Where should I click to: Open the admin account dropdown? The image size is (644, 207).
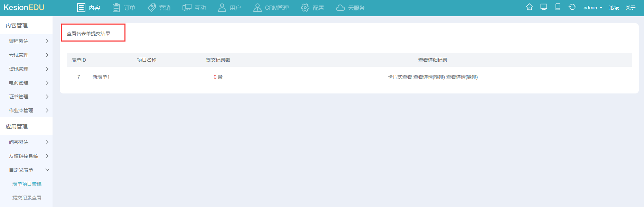(x=592, y=8)
